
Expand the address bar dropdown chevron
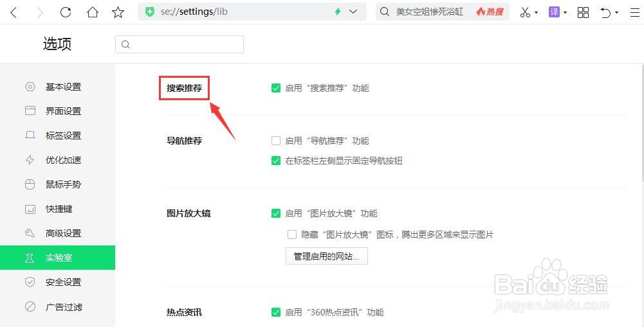tap(353, 12)
